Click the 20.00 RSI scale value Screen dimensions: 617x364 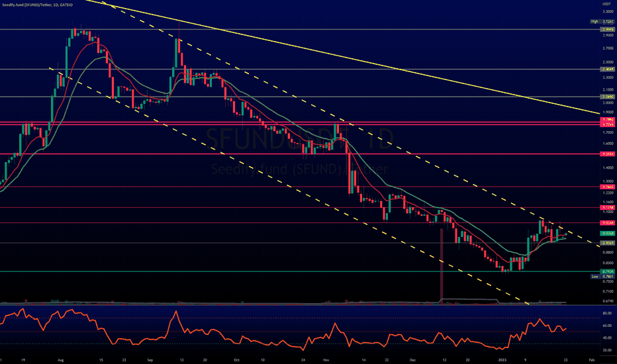pyautogui.click(x=607, y=350)
